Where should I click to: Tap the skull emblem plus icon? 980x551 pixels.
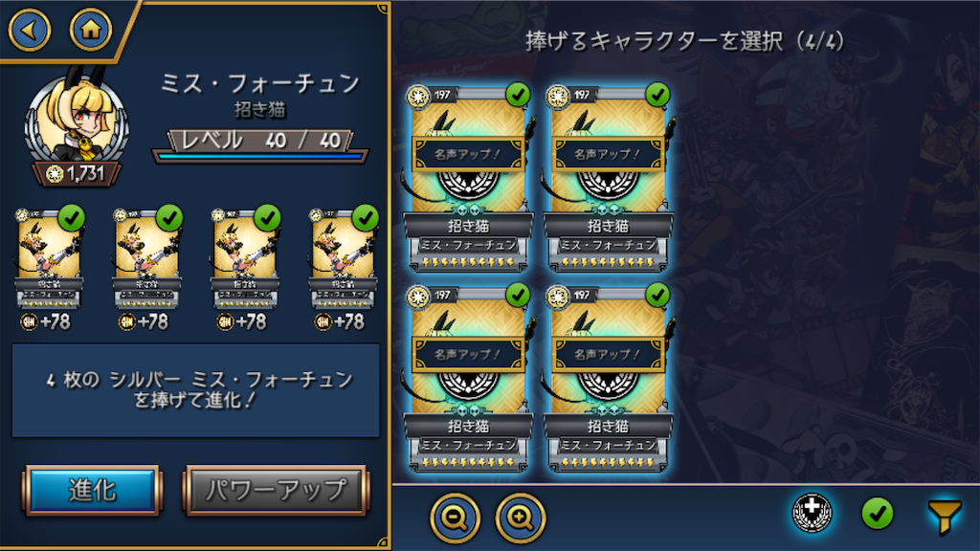[x=812, y=513]
